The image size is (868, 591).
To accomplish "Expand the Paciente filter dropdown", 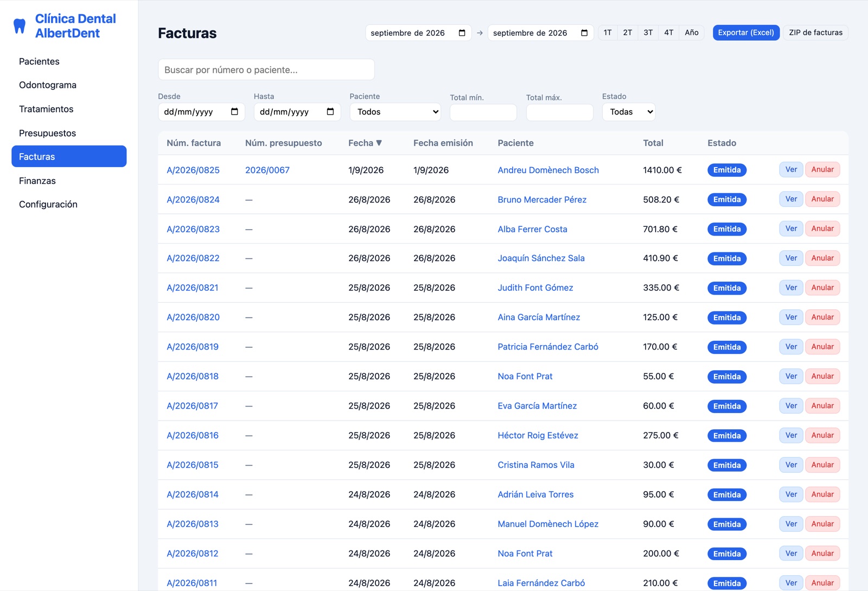I will tap(395, 112).
